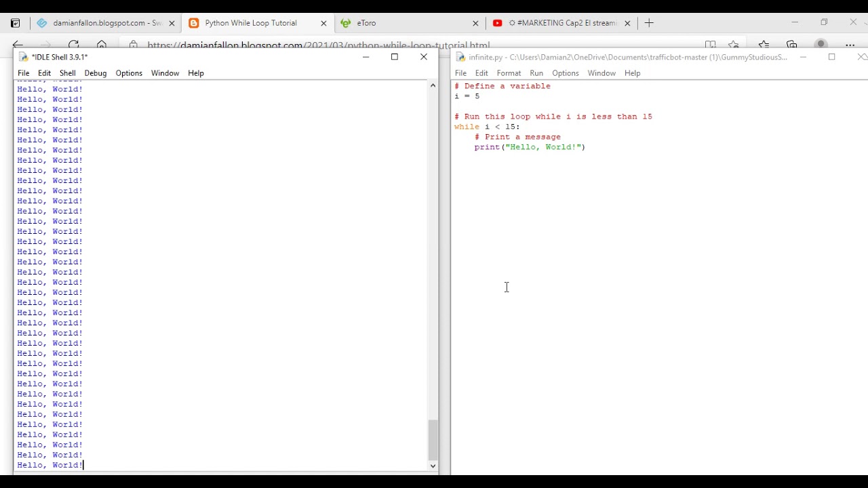
Task: Click the infinite.py window Python icon
Action: pos(460,57)
